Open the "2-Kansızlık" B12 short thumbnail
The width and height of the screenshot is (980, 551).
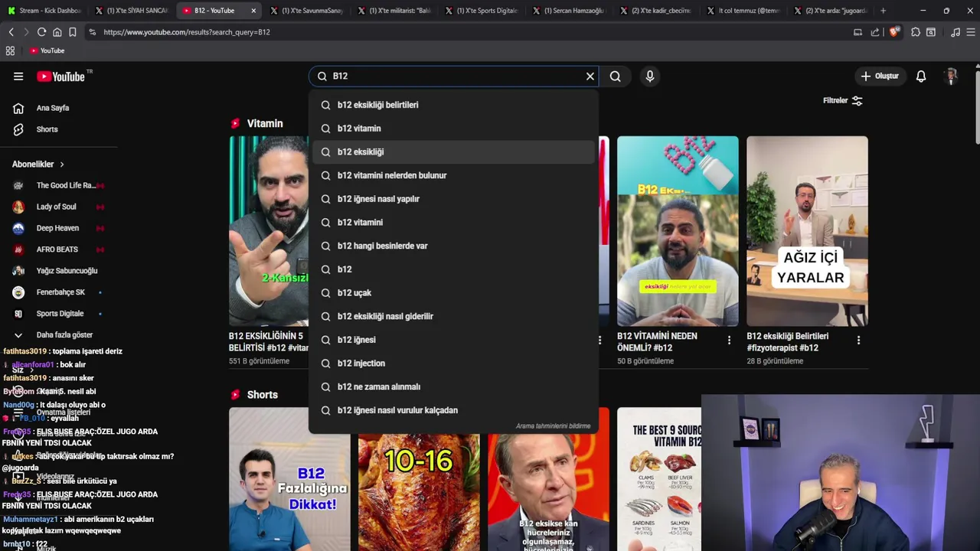tap(269, 231)
